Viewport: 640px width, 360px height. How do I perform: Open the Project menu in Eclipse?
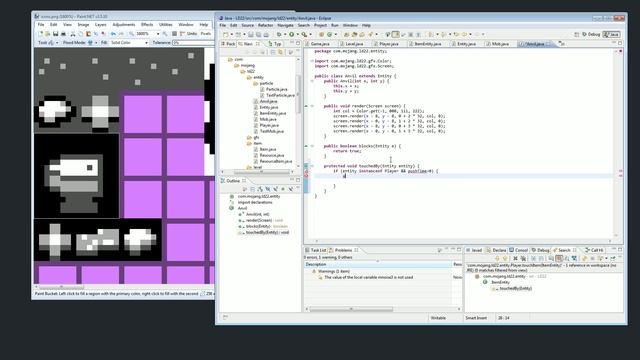[x=320, y=25]
